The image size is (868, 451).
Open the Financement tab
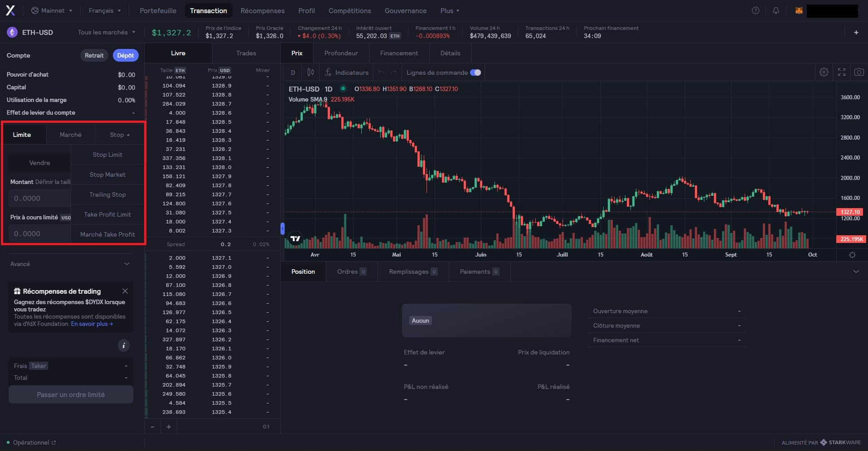click(399, 53)
